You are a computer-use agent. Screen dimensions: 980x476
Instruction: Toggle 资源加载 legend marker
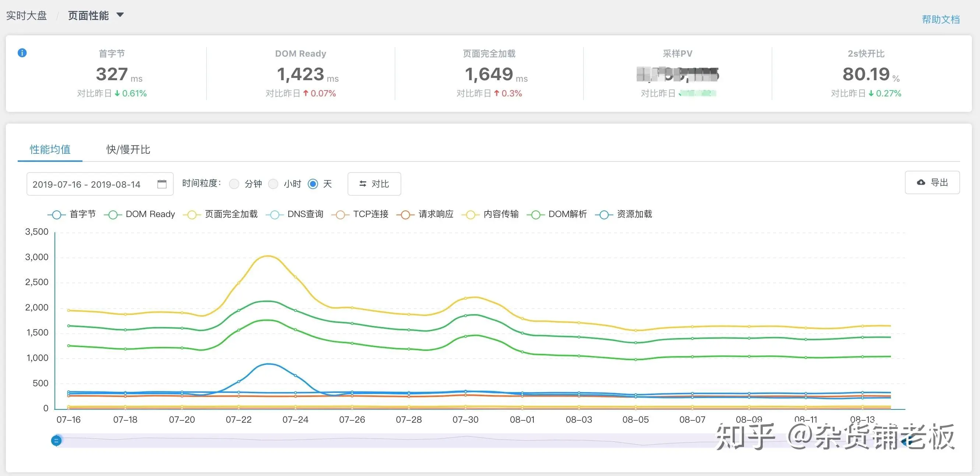tap(604, 215)
